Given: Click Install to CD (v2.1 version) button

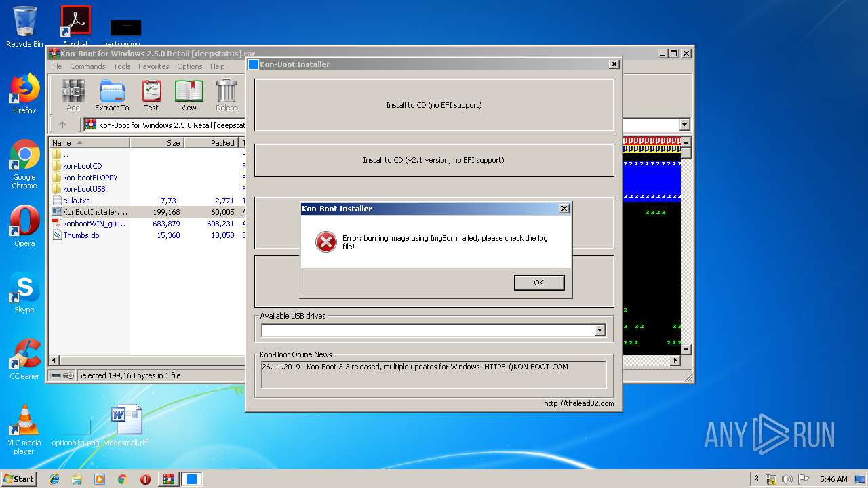Looking at the screenshot, I should tap(434, 160).
